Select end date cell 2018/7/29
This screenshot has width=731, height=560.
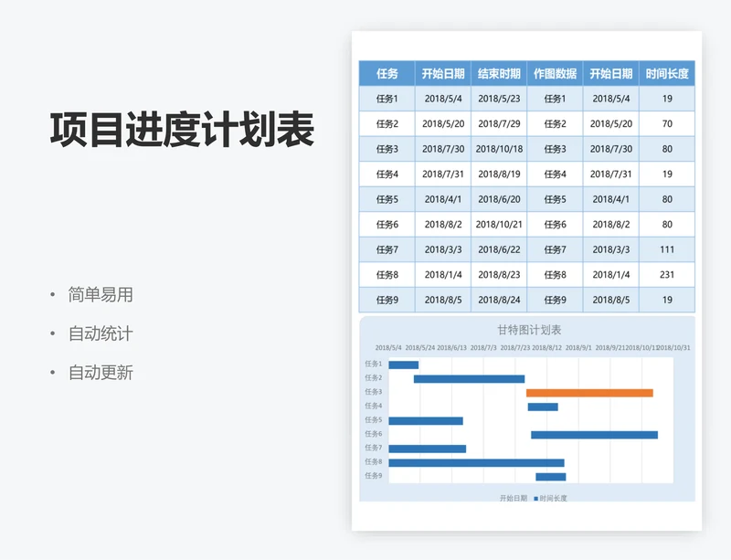click(499, 124)
